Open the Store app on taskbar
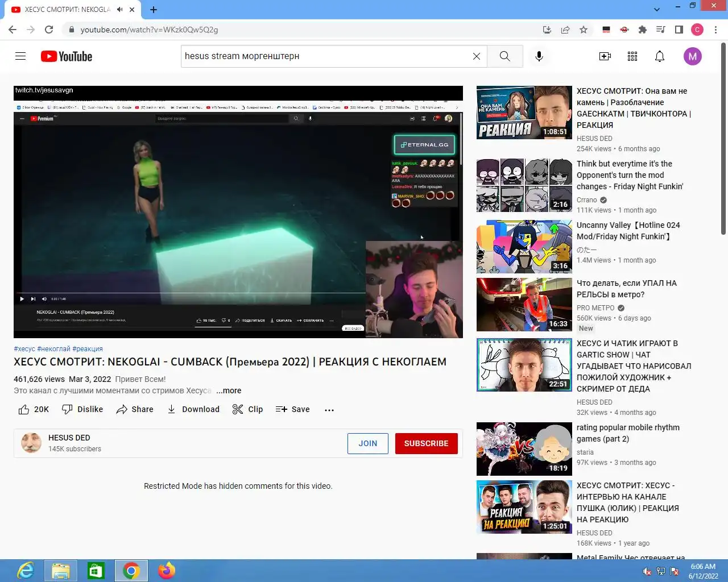The height and width of the screenshot is (582, 728). pos(96,571)
